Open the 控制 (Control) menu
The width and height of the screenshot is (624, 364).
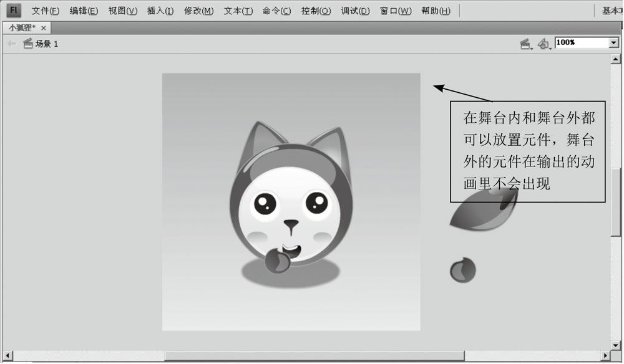316,10
